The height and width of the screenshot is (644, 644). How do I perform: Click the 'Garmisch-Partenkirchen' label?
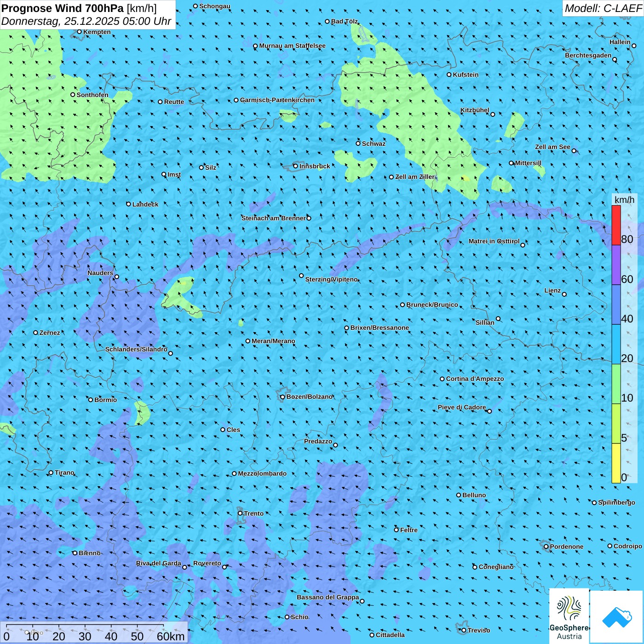(277, 100)
